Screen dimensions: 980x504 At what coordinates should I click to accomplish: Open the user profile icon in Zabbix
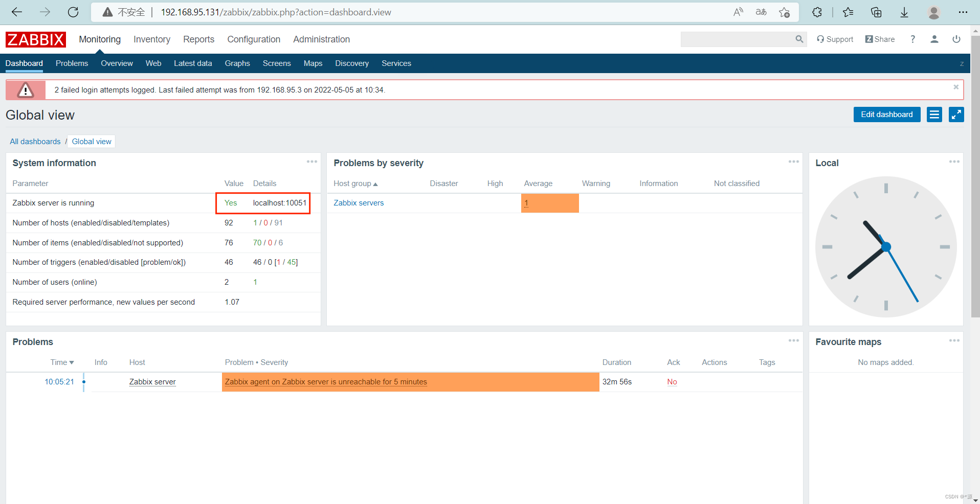click(934, 39)
